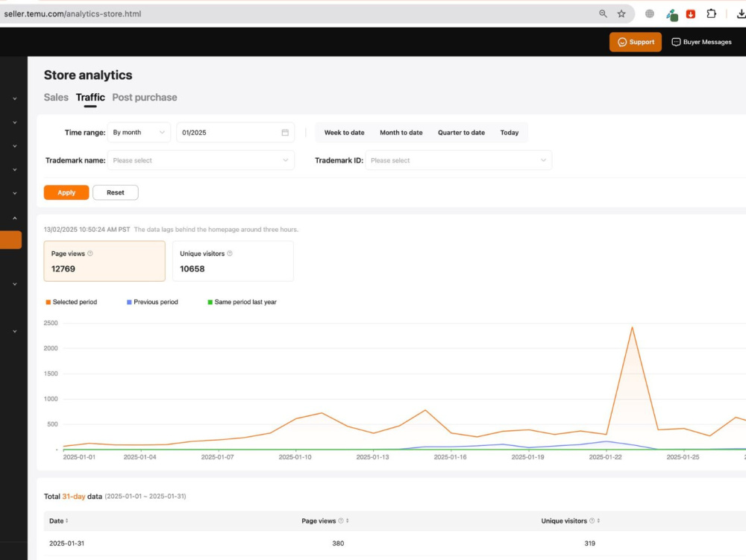746x560 pixels.
Task: Click the calendar icon in the date field
Action: click(285, 133)
